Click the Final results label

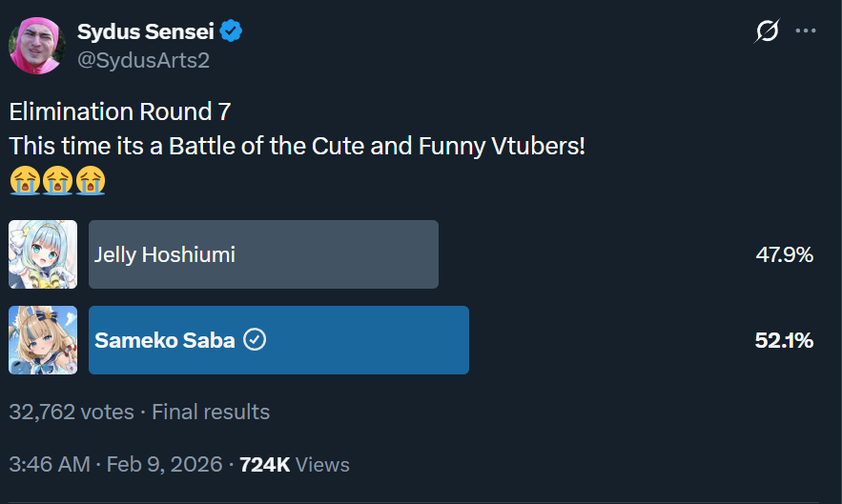211,412
